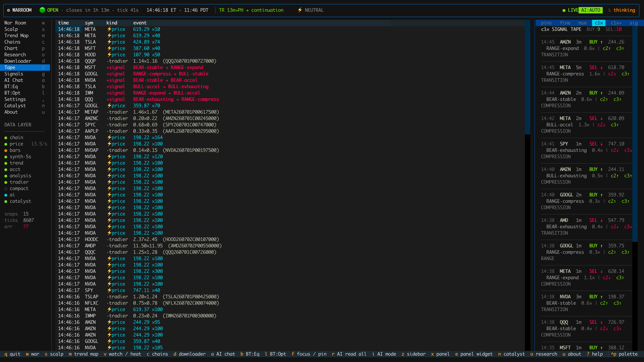Click the green OPEN market status dot
The height and width of the screenshot is (362, 644).
click(x=42, y=10)
